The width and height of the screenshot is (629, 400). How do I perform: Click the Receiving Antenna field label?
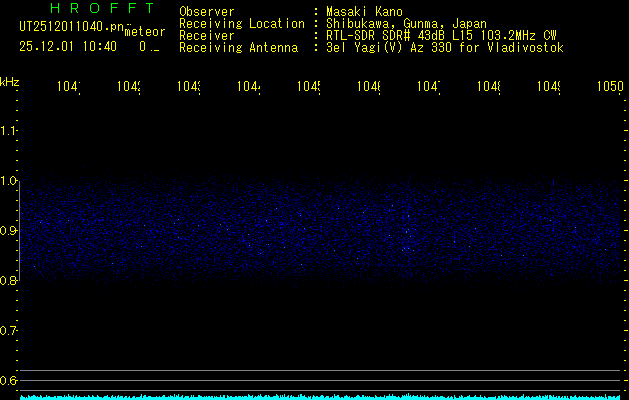(x=238, y=47)
